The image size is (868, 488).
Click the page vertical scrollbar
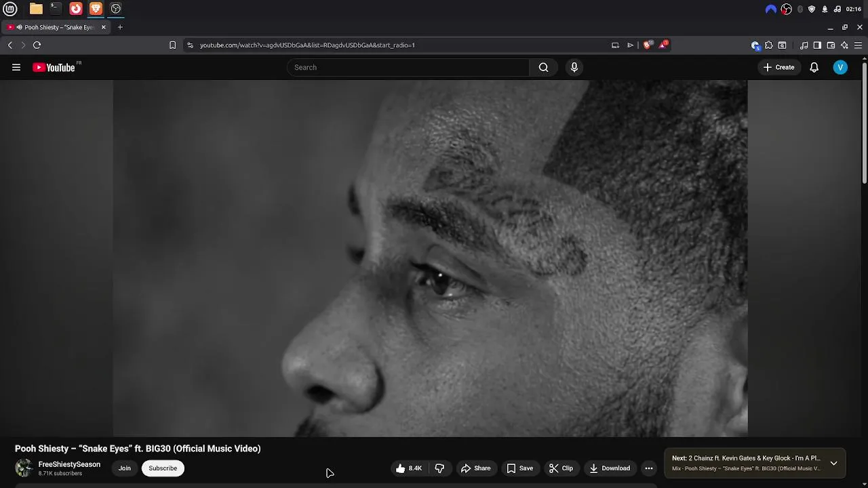[865, 122]
